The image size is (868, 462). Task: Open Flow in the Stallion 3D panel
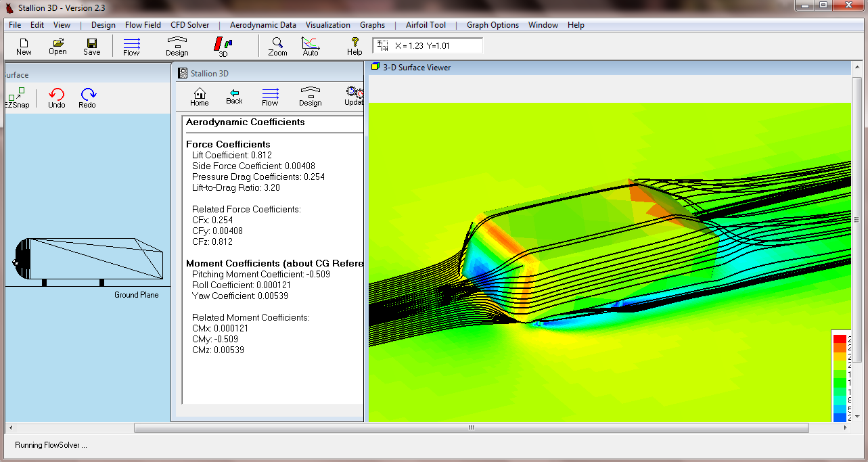tap(270, 97)
